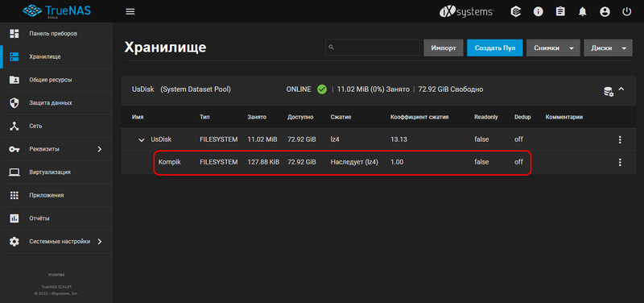The width and height of the screenshot is (644, 303).
Task: Collapse the UsDisk dataset tree chevron
Action: click(x=142, y=140)
